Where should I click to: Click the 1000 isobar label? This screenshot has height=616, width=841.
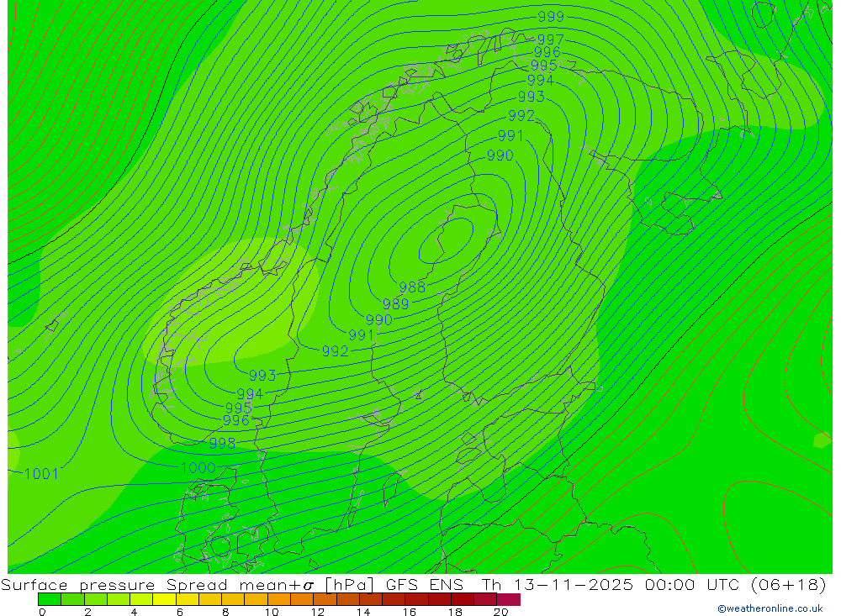coord(198,467)
